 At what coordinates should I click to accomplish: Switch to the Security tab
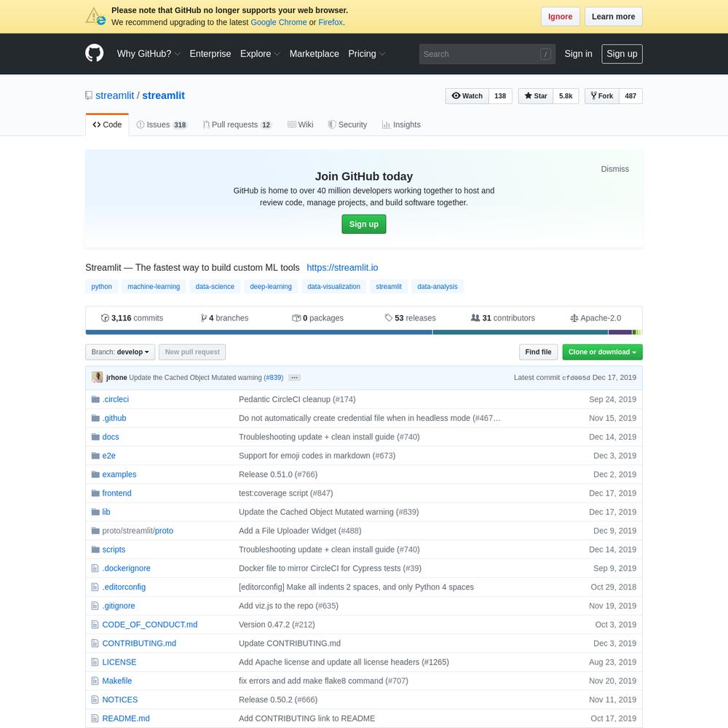tap(347, 124)
